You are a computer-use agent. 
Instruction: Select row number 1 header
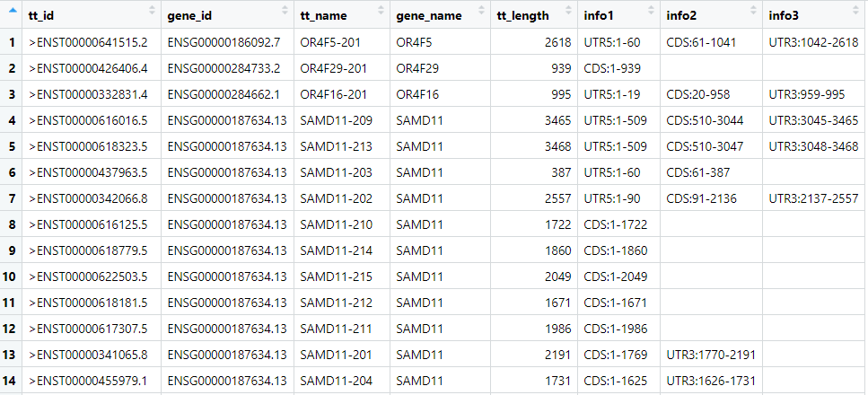click(12, 43)
